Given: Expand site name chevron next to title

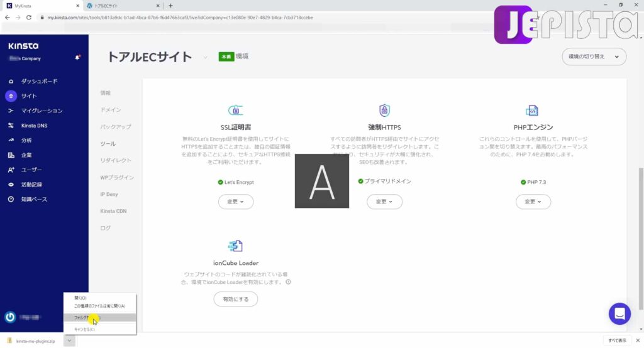Looking at the screenshot, I should tap(205, 57).
